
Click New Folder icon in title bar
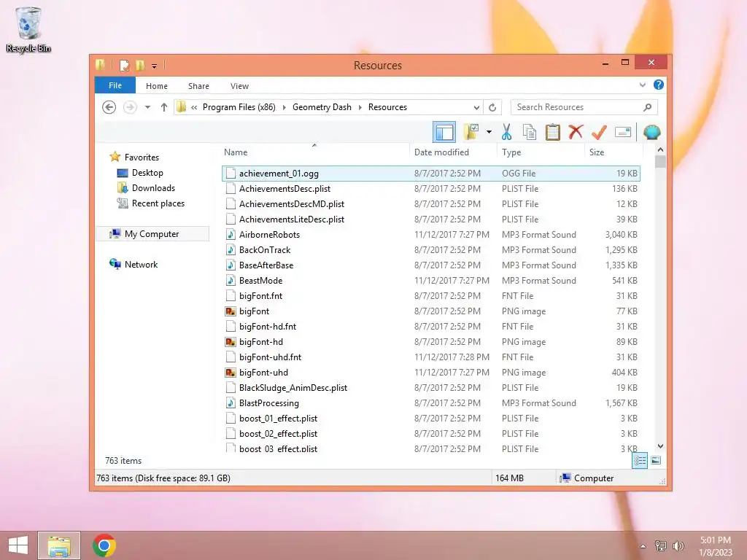pyautogui.click(x=140, y=65)
